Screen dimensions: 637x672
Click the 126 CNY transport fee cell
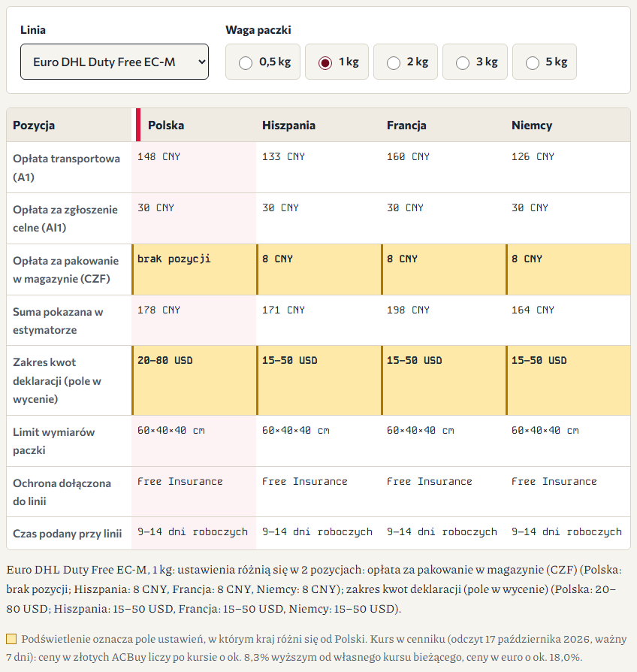pos(568,167)
